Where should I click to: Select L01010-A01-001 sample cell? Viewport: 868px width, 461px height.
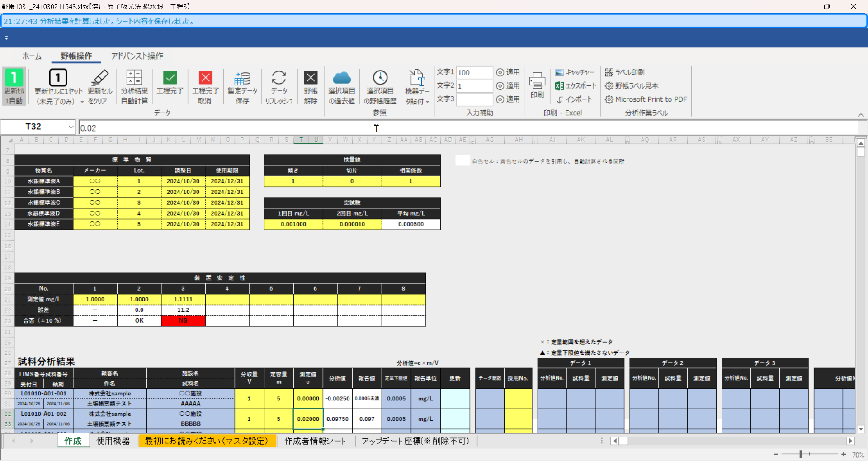tap(44, 394)
